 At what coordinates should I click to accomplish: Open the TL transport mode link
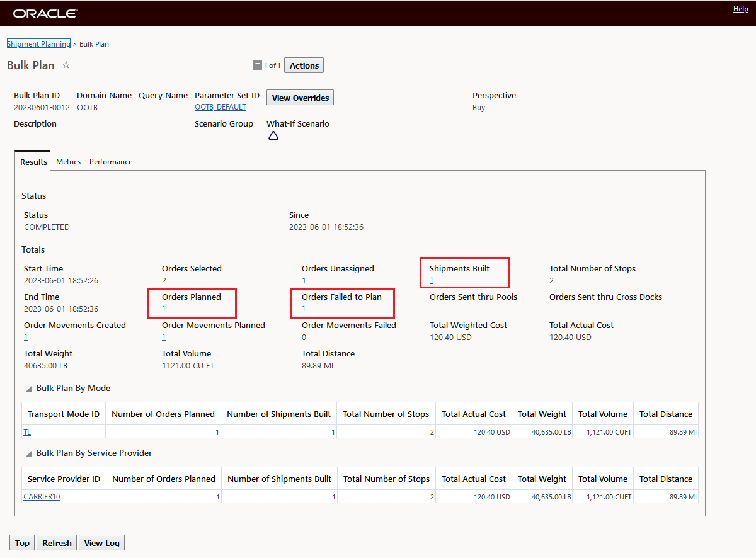point(27,432)
